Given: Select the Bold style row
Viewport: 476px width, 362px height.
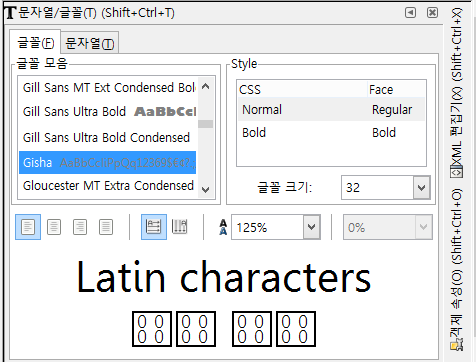Looking at the screenshot, I should pyautogui.click(x=331, y=133).
